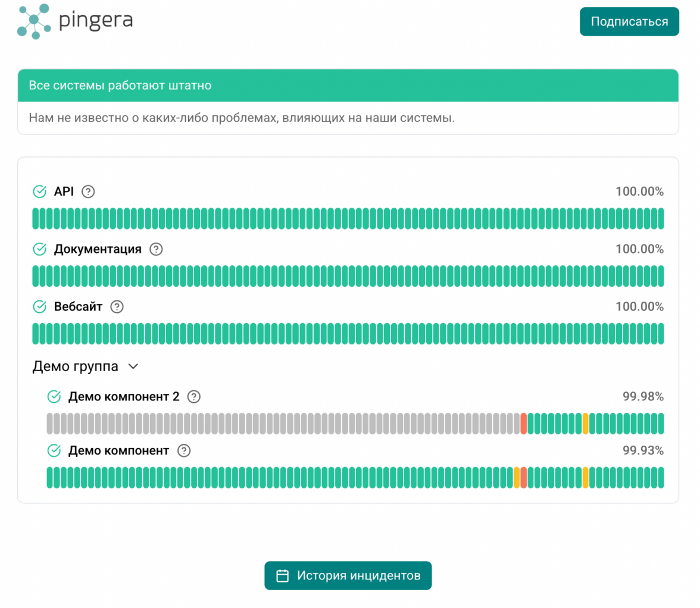Open help icon beside Документация
Image resolution: width=700 pixels, height=608 pixels.
coord(156,249)
